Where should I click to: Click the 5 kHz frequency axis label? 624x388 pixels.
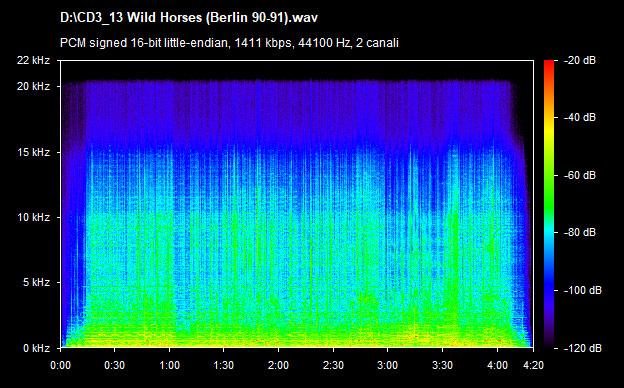pyautogui.click(x=36, y=283)
